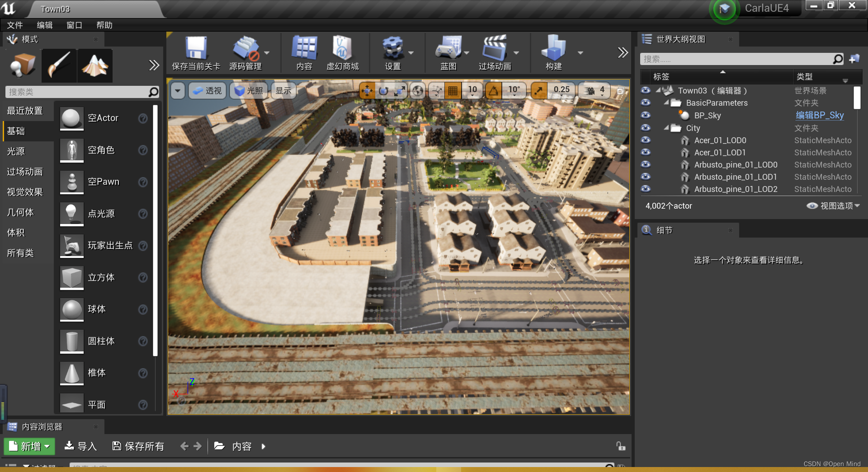
Task: Toggle visibility of BP_Sky
Action: coord(646,115)
